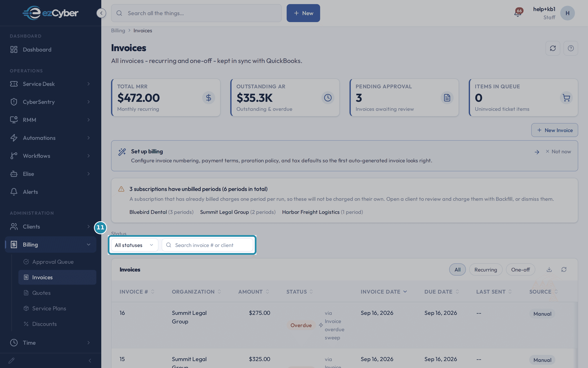This screenshot has width=588, height=368.
Task: Click the Dashboard grid icon in sidebar
Action: (14, 49)
